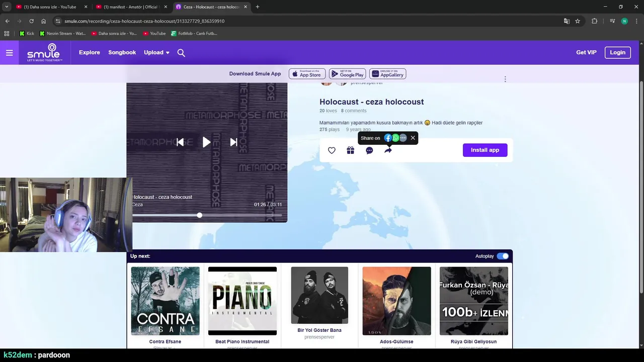Go back in browser history
This screenshot has height=362, width=644.
7,21
